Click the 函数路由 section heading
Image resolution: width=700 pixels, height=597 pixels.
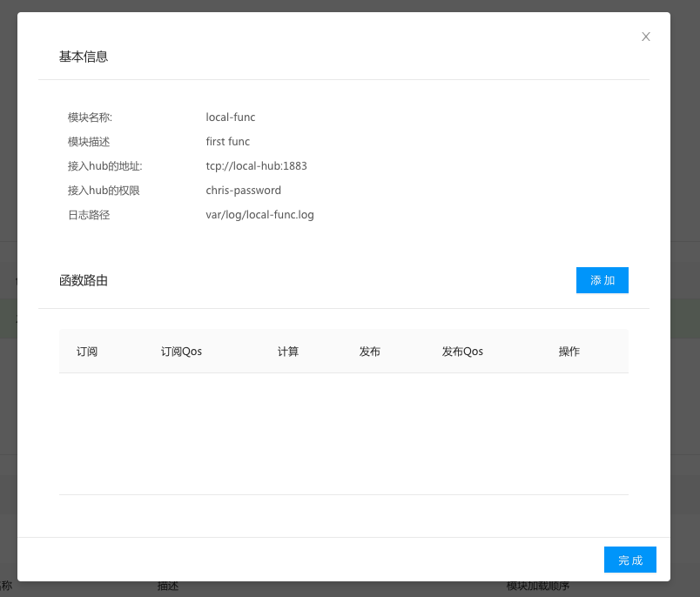click(84, 280)
